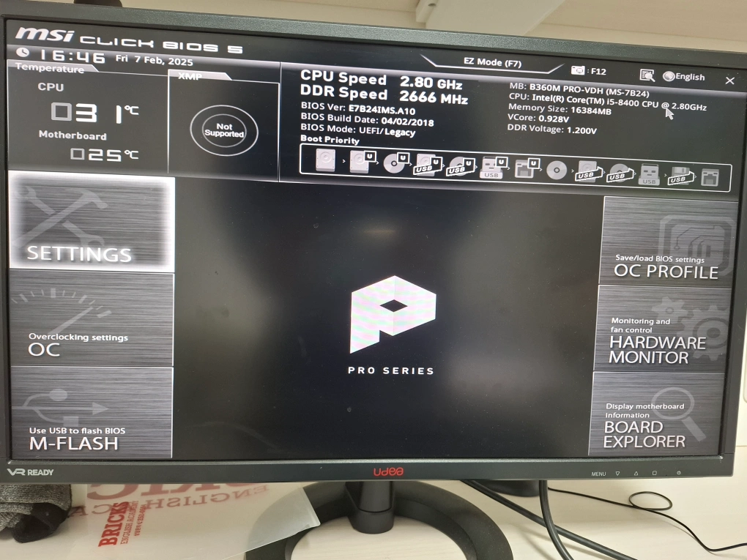Click DDR Voltage 1.200V text
Screen dimensions: 747x560
[551, 129]
